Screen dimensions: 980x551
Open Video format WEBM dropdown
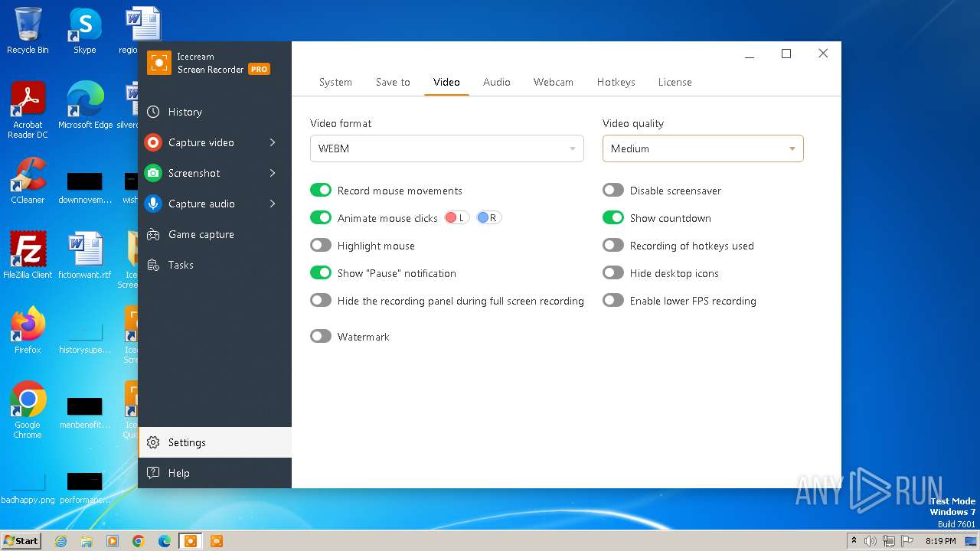pos(447,148)
